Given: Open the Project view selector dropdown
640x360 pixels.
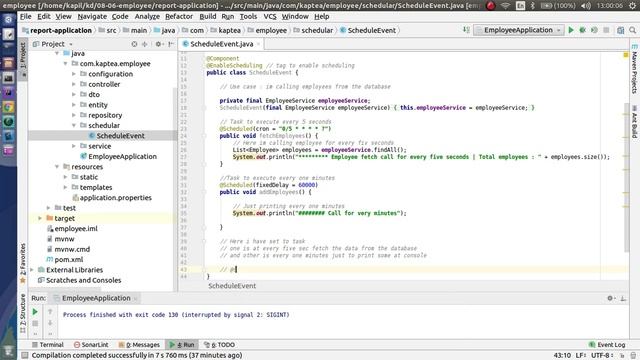Looking at the screenshot, I should (x=53, y=44).
